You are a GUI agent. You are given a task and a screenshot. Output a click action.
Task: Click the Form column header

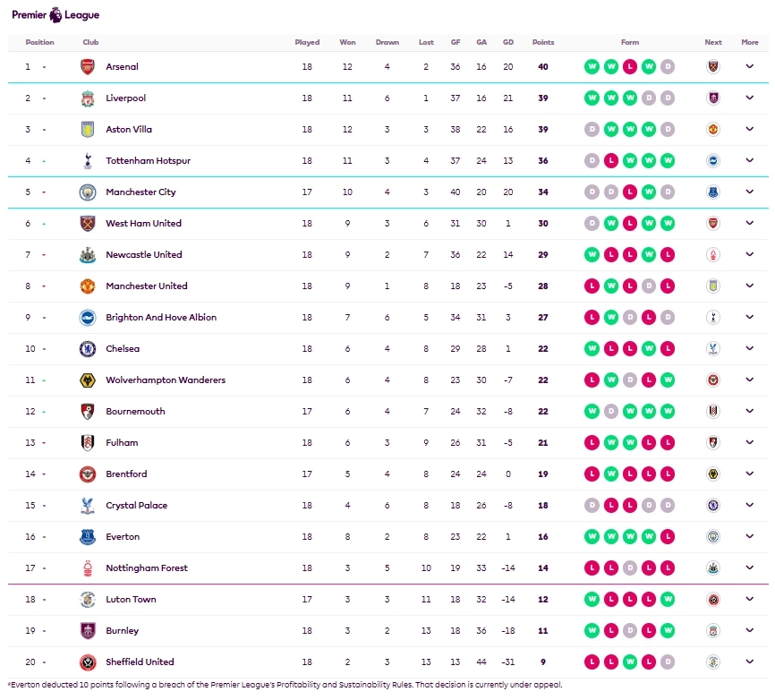[630, 42]
